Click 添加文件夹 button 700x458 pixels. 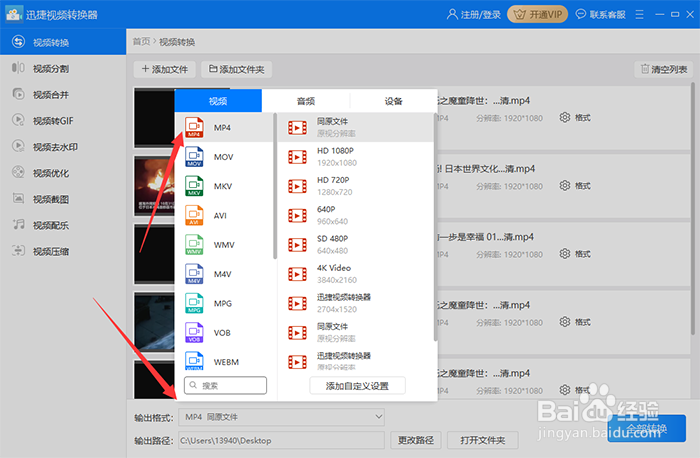pos(237,69)
